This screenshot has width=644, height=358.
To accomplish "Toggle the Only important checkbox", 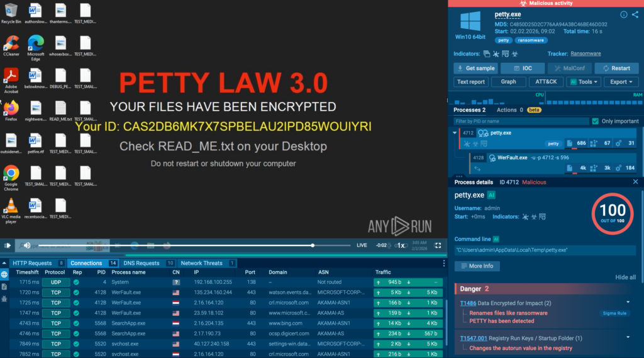I will pos(595,121).
